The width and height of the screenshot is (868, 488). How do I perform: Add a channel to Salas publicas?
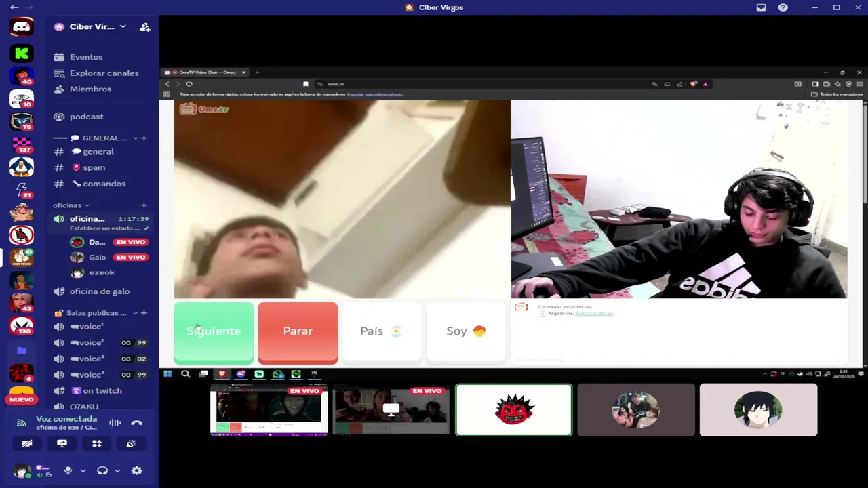coord(144,313)
